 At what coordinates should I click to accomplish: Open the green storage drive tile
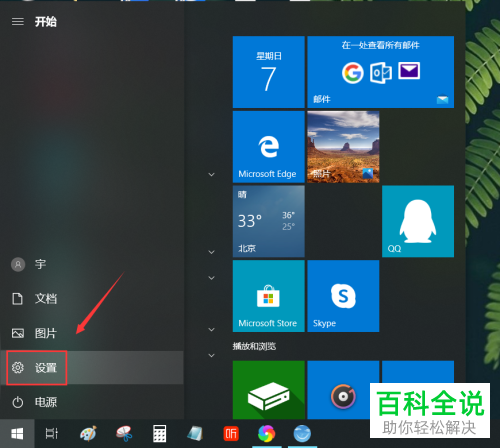[x=269, y=390]
